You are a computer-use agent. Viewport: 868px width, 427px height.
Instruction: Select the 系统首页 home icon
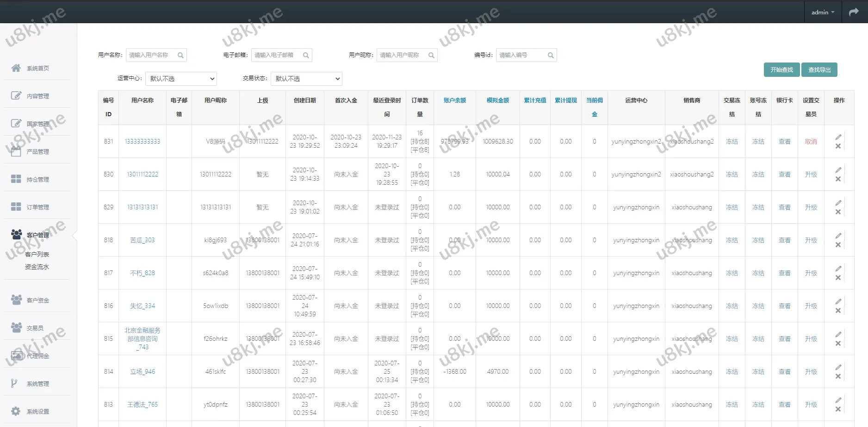pos(17,68)
